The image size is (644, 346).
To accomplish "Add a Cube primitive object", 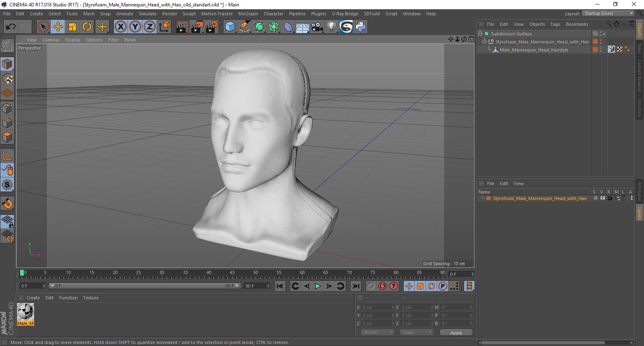I will click(230, 27).
